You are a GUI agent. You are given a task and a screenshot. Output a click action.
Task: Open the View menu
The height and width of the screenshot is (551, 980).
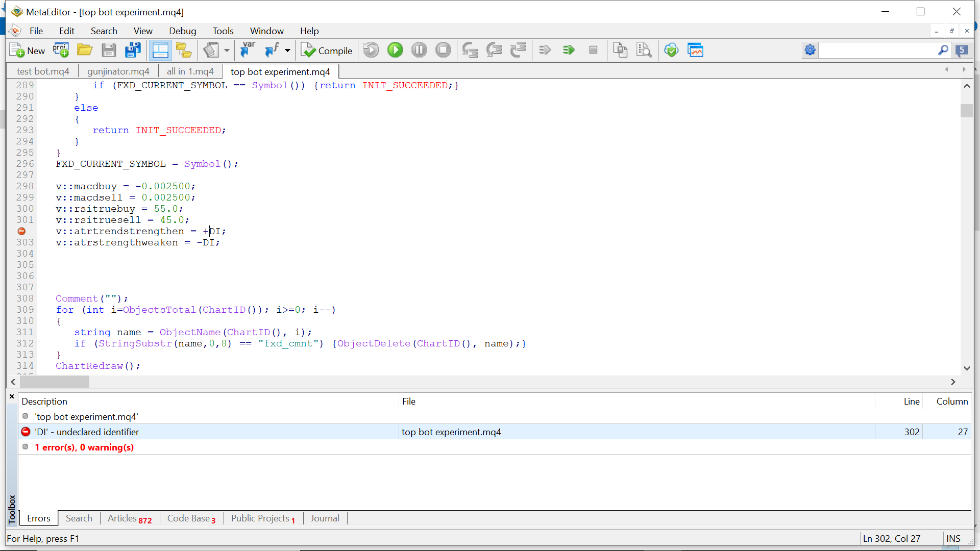[143, 31]
